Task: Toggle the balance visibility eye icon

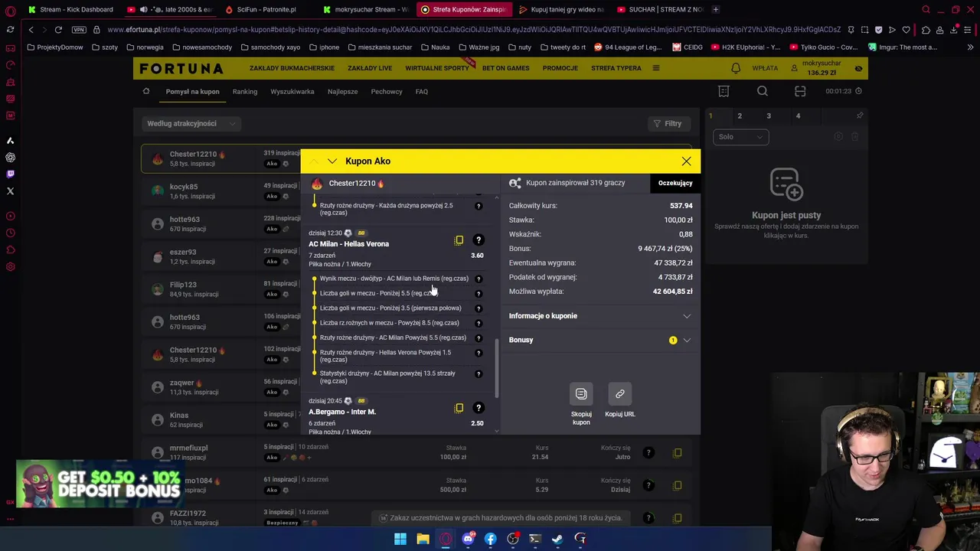Action: pos(858,68)
